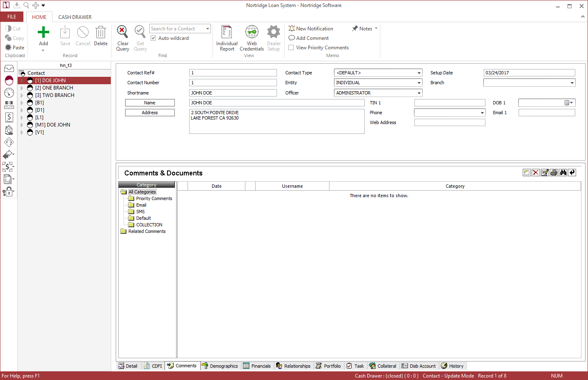The width and height of the screenshot is (588, 380).
Task: Click the Address button
Action: pyautogui.click(x=150, y=113)
